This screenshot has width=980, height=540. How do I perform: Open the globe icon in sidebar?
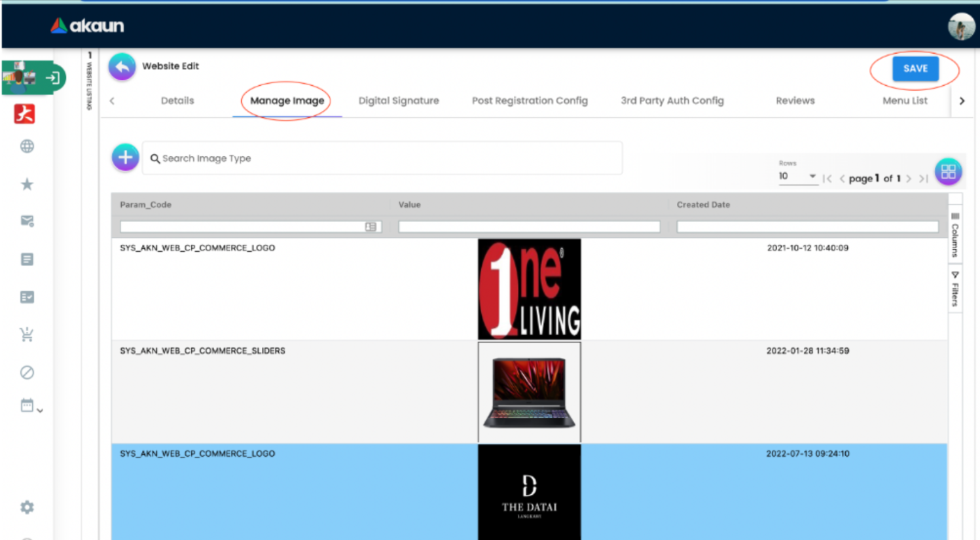coord(27,146)
